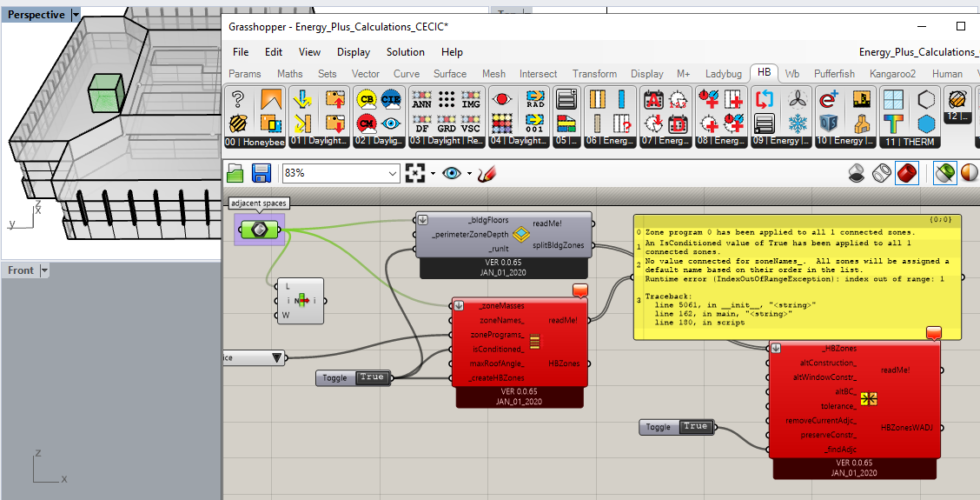Image resolution: width=980 pixels, height=500 pixels.
Task: Click the VSC vertical sky component icon
Action: click(x=471, y=125)
